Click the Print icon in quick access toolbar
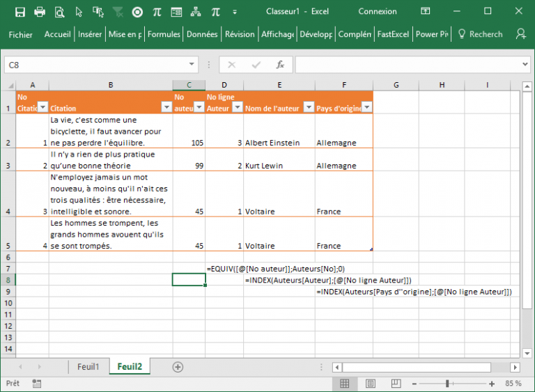The image size is (535, 392). tap(40, 12)
